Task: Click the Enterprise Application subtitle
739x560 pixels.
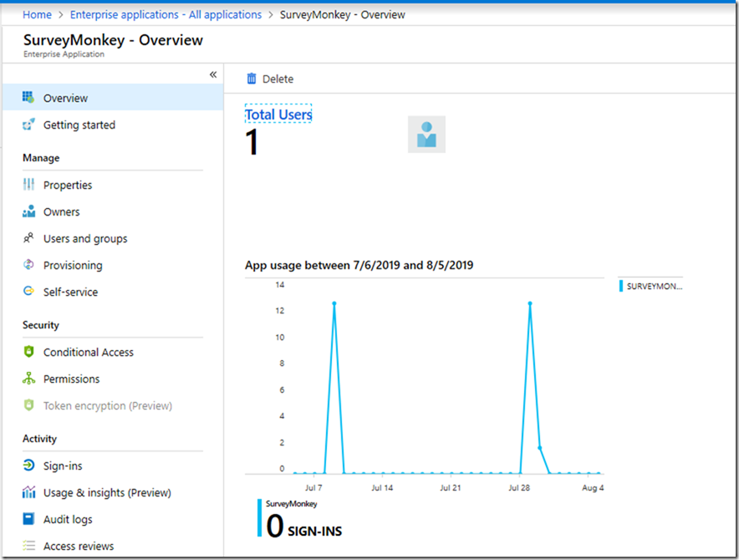Action: click(64, 54)
